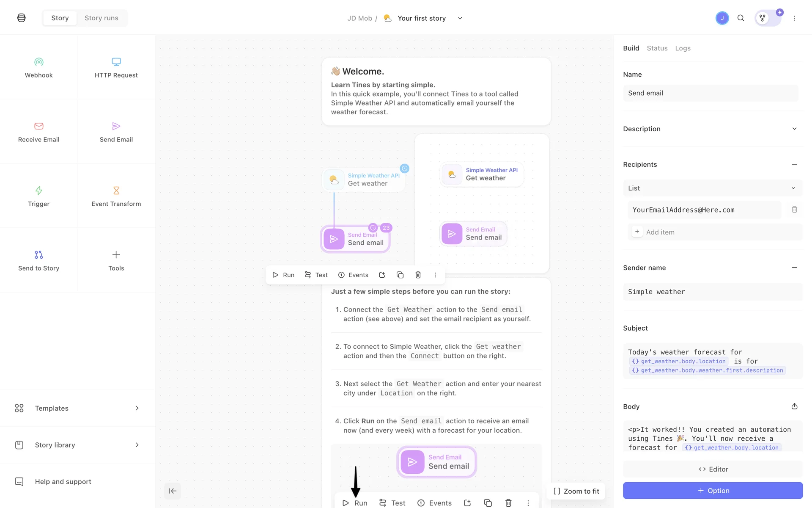The height and width of the screenshot is (508, 812).
Task: Click Zoom to fit button
Action: pyautogui.click(x=576, y=491)
